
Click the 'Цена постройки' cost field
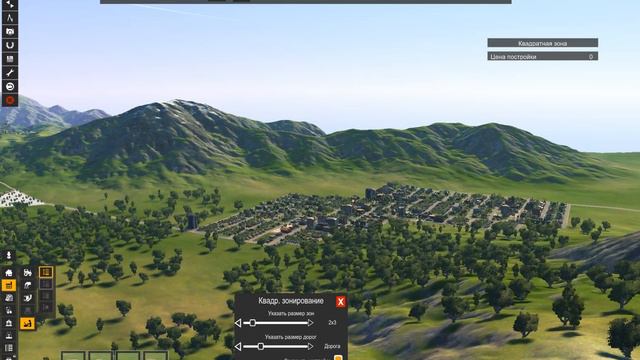coord(542,56)
